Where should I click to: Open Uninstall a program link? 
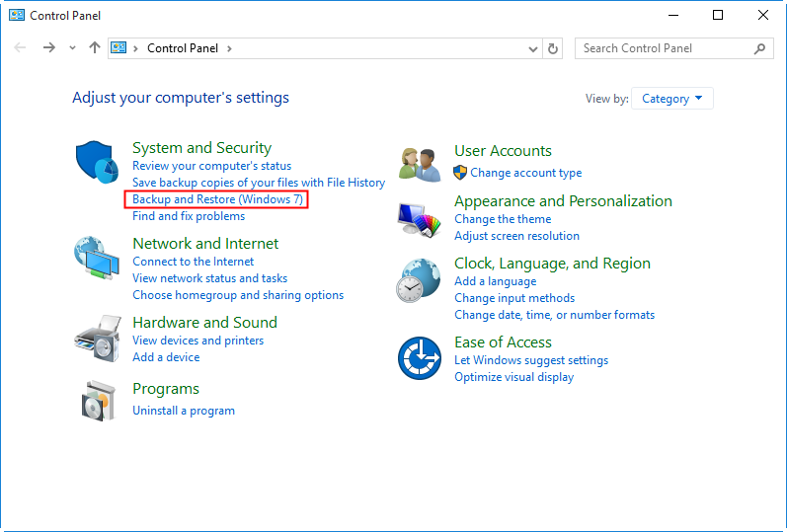[x=184, y=411]
